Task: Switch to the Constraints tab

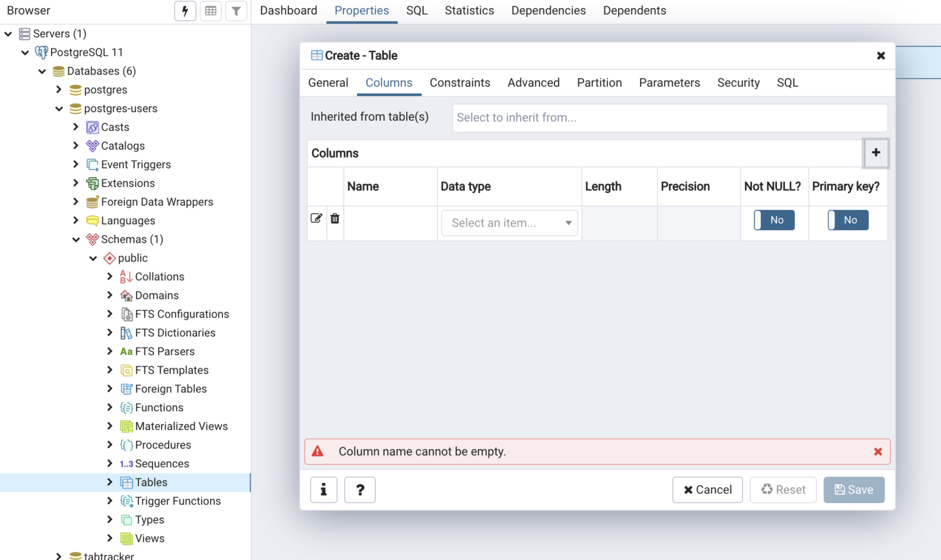Action: point(460,83)
